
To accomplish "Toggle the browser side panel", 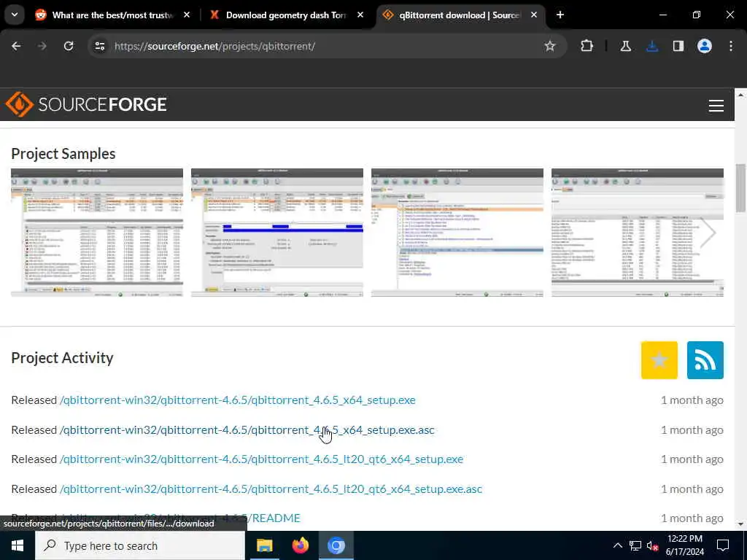I will 678,46.
